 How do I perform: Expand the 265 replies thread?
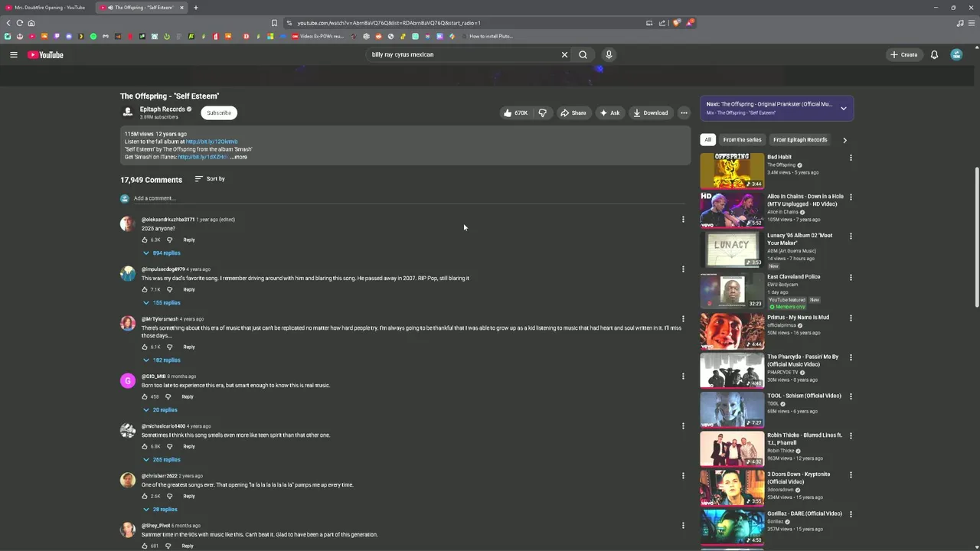[x=162, y=459]
